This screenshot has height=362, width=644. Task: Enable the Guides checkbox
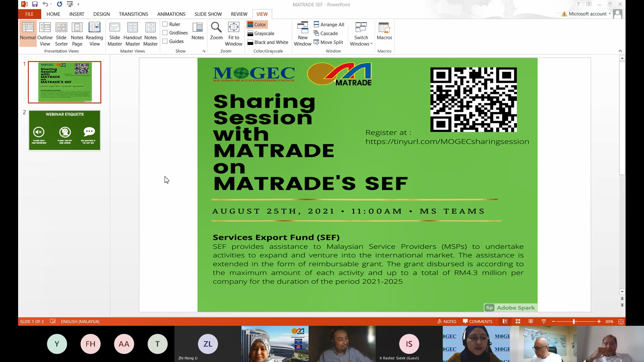(x=165, y=41)
